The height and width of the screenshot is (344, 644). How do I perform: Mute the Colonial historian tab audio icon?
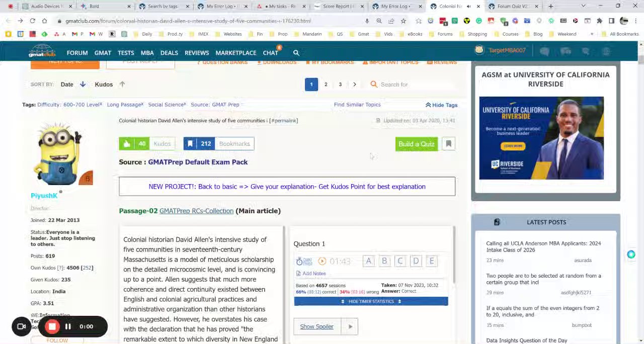click(468, 6)
